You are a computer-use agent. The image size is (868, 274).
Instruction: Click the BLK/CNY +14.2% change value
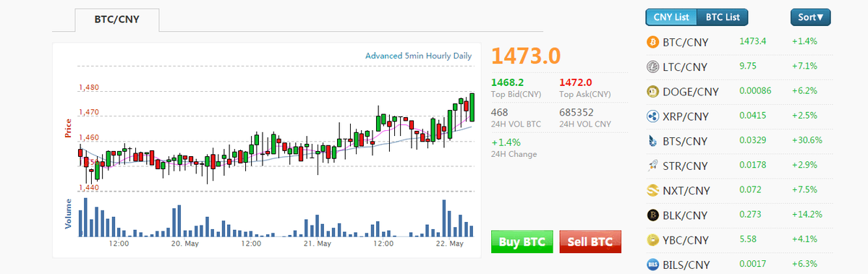pyautogui.click(x=807, y=215)
